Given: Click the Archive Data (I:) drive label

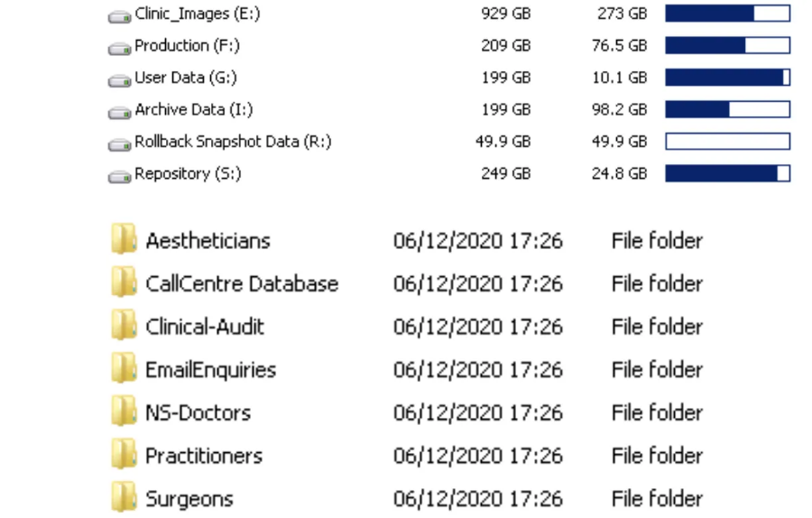Looking at the screenshot, I should (194, 110).
